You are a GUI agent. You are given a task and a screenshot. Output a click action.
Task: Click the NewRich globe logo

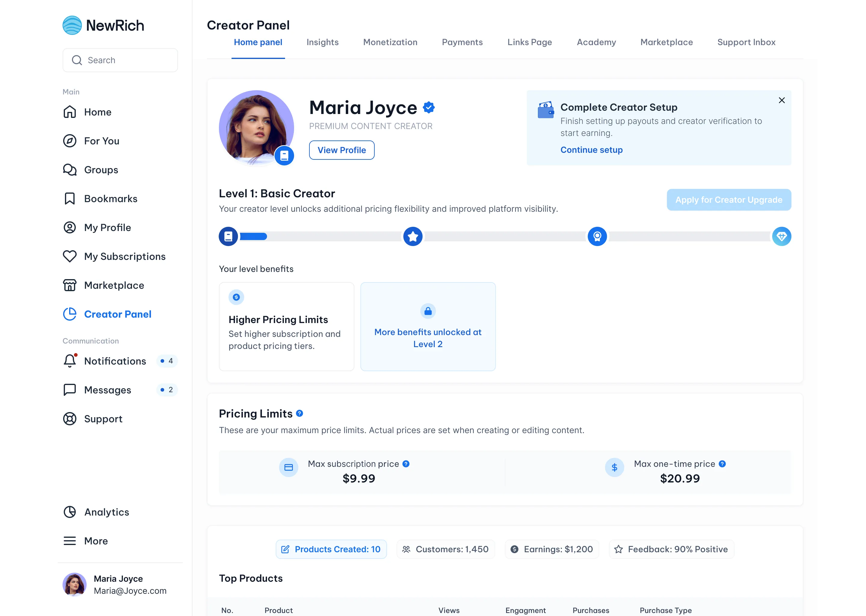72,25
